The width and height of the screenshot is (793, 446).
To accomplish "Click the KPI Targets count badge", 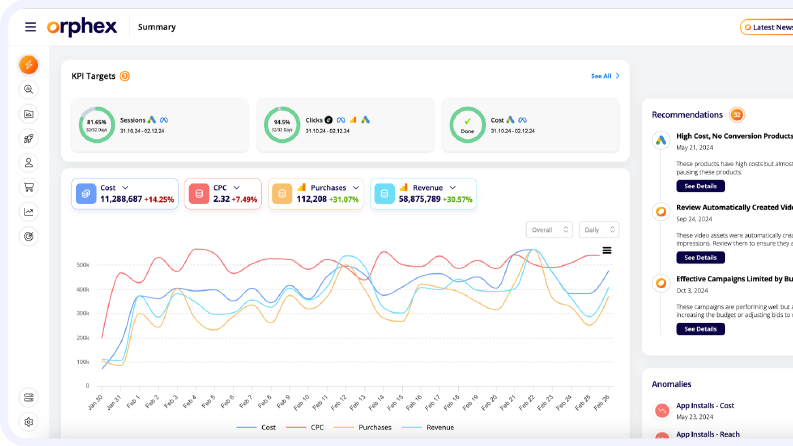I will pyautogui.click(x=125, y=76).
